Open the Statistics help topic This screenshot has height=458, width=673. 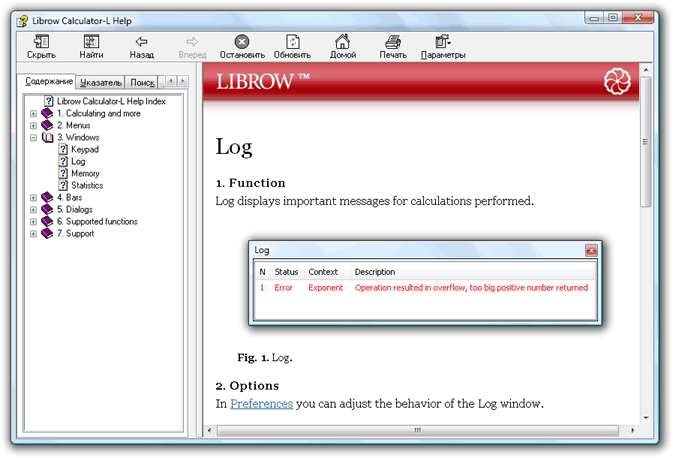click(x=87, y=185)
